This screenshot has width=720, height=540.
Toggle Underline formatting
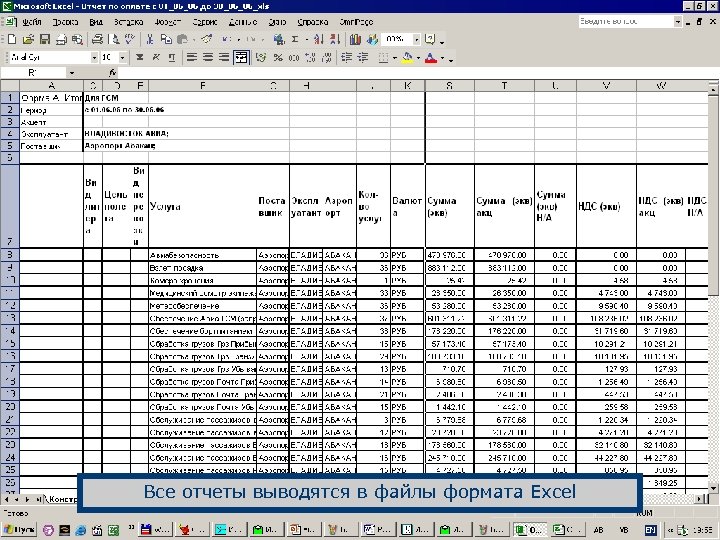coord(172,57)
